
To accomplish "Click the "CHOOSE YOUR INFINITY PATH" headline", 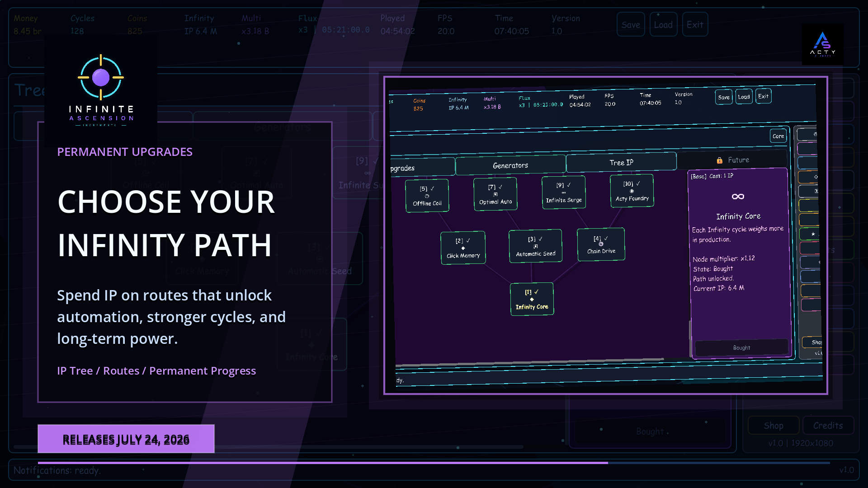I will [166, 223].
